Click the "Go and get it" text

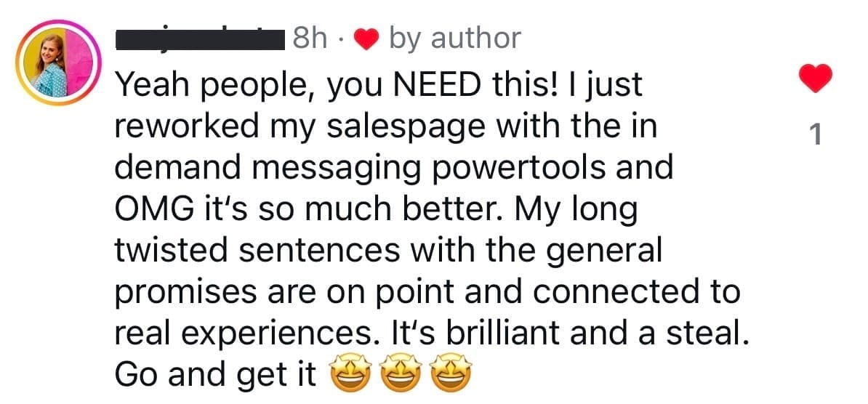pos(215,375)
